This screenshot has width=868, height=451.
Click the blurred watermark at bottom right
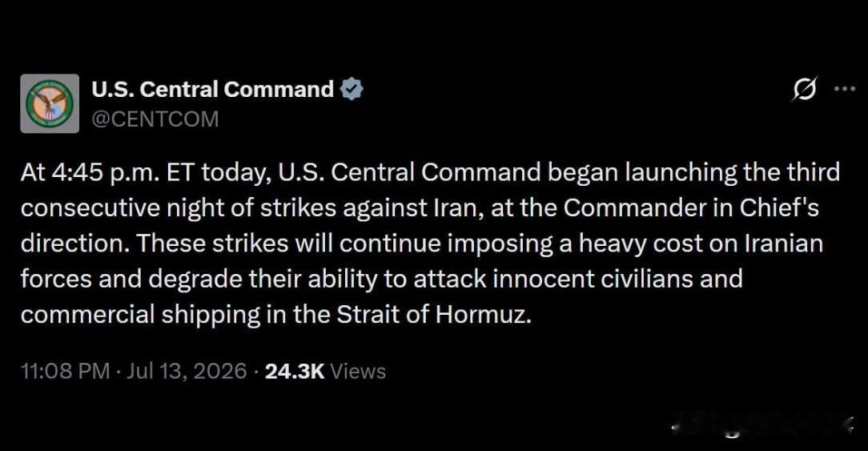click(x=763, y=426)
